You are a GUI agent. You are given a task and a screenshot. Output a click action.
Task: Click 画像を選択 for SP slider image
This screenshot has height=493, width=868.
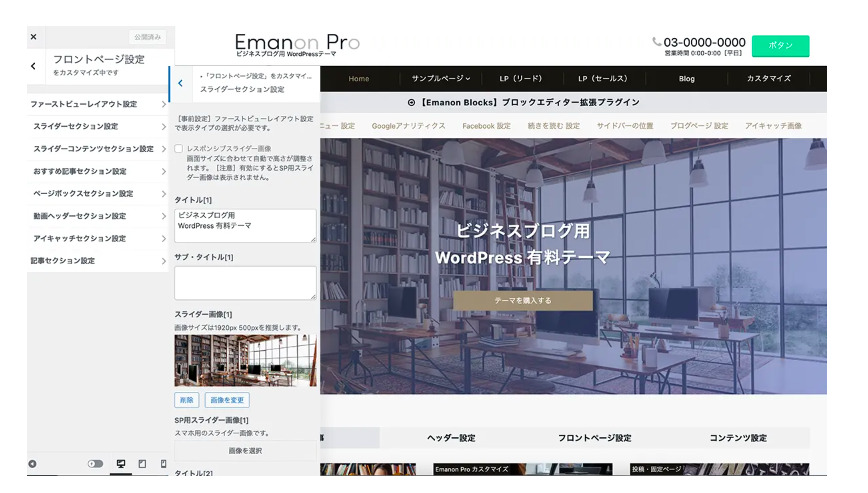coord(245,450)
